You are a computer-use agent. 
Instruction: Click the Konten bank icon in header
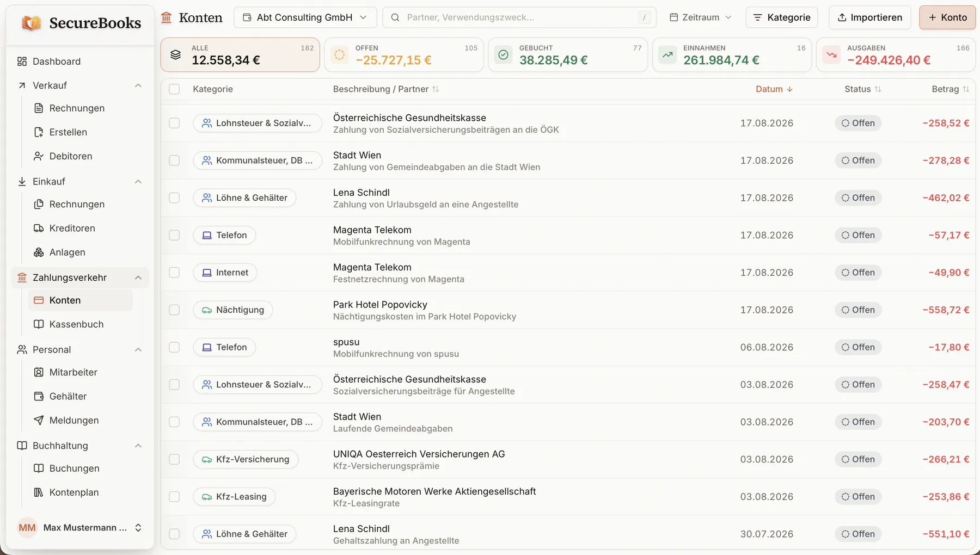coord(167,17)
